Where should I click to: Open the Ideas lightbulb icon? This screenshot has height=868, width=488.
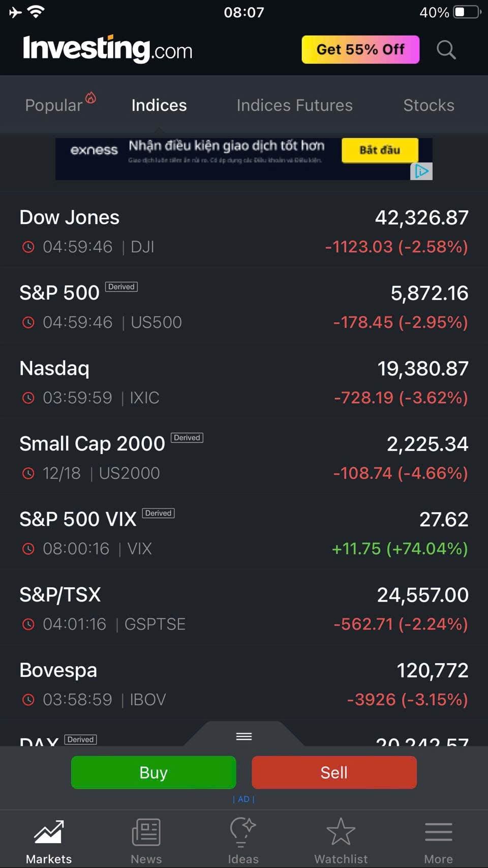(243, 832)
